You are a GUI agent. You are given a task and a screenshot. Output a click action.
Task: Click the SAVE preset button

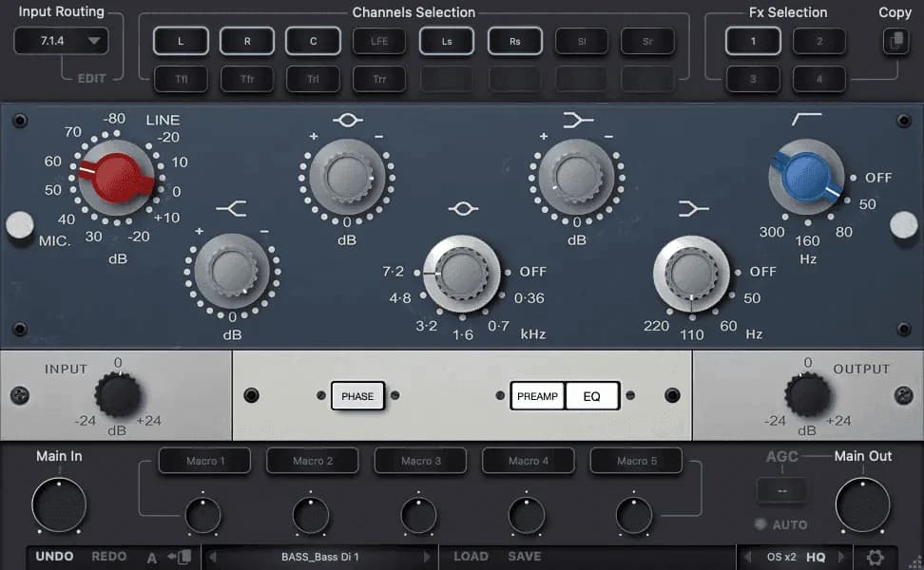click(x=524, y=557)
